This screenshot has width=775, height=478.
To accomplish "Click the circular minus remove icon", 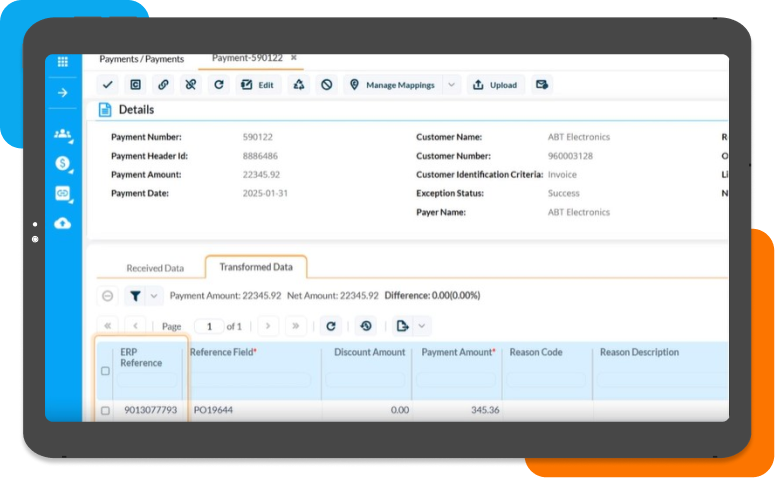I will point(107,296).
